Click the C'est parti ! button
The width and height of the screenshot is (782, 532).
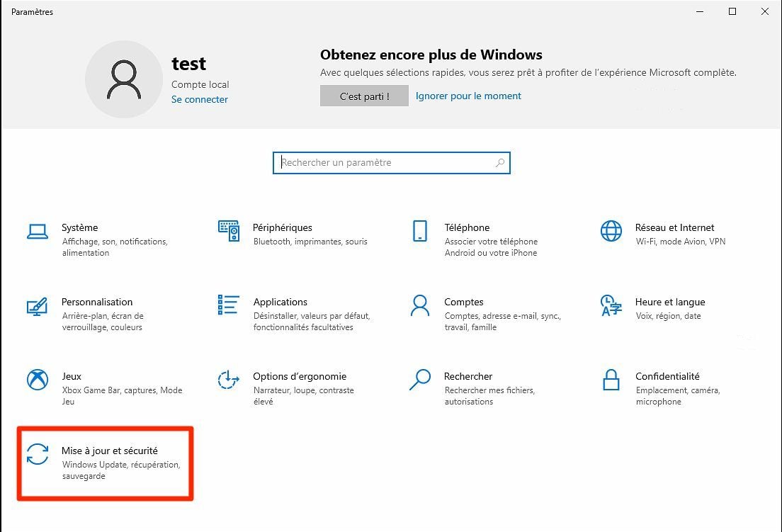coord(364,96)
